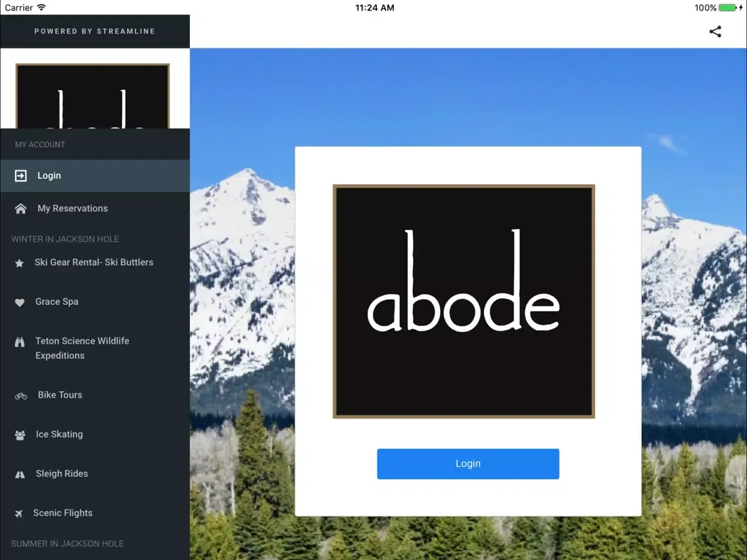Click the Wi-Fi icon in status bar

click(x=41, y=7)
